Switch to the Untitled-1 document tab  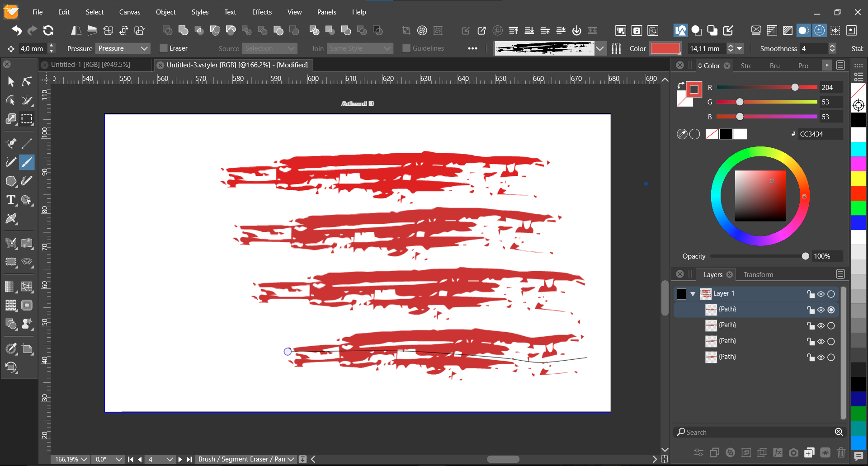point(90,65)
